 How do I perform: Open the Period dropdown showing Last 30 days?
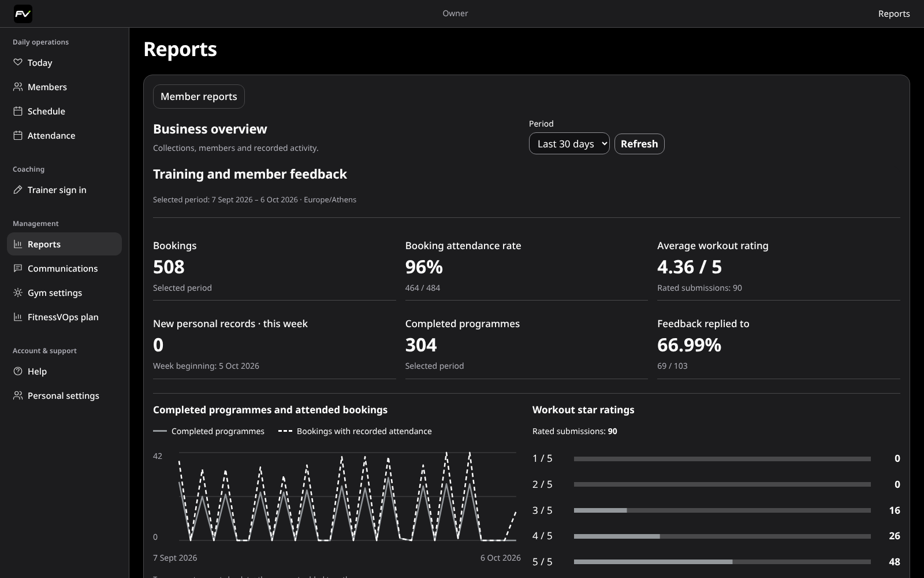[569, 144]
